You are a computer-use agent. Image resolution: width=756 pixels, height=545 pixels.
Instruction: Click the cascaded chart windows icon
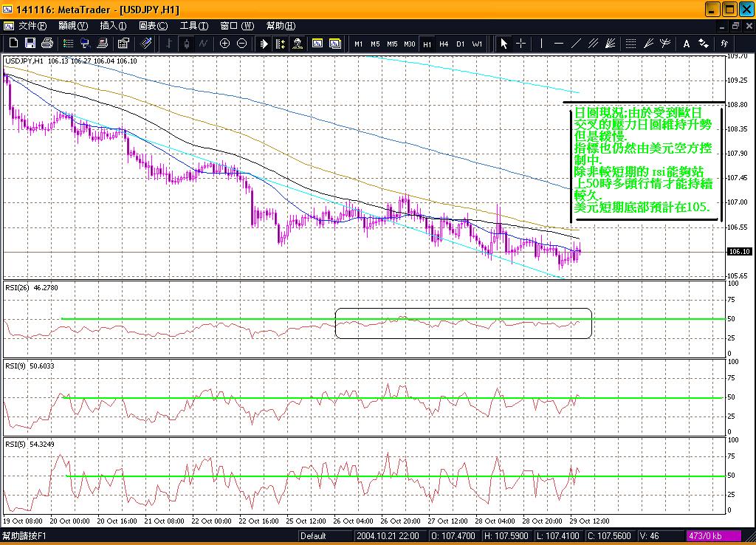click(335, 44)
